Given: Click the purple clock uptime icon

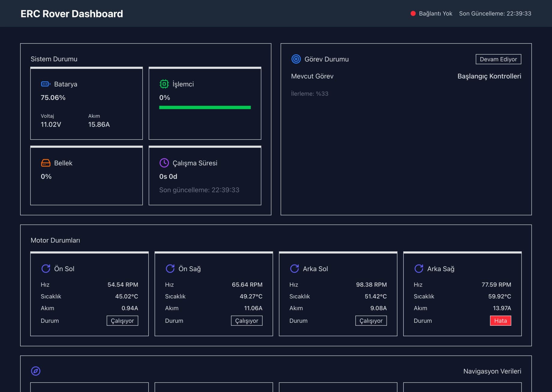Looking at the screenshot, I should [164, 163].
